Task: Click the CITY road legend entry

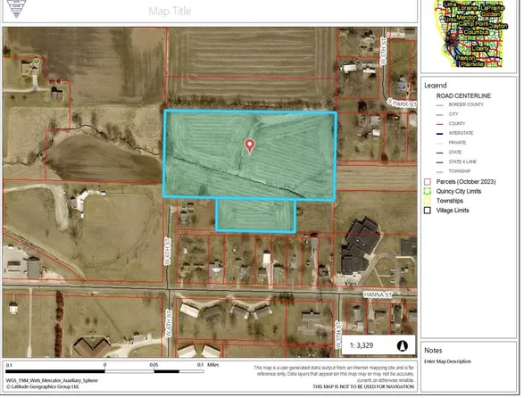Action: 453,114
